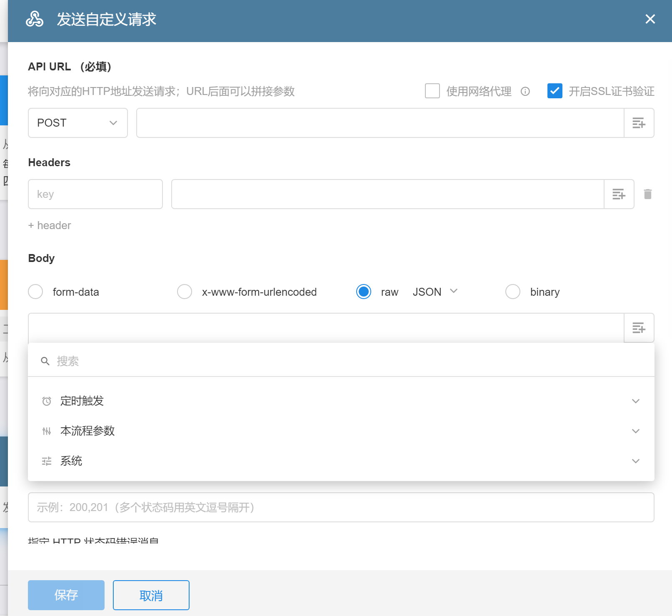Delete the header row with trash icon
Viewport: 672px width, 616px height.
[647, 194]
